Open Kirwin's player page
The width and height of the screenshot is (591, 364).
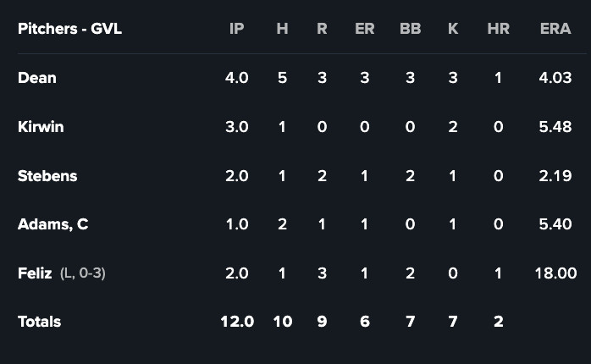pos(41,127)
